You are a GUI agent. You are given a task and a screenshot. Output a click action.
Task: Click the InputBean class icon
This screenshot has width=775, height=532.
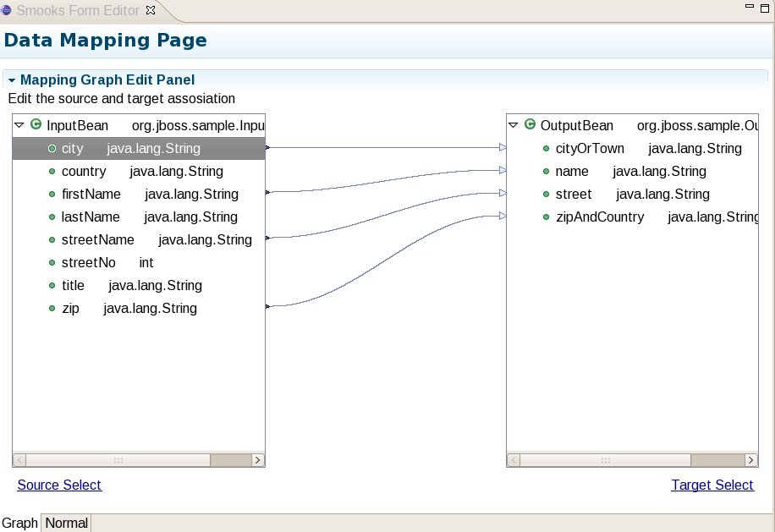[36, 124]
